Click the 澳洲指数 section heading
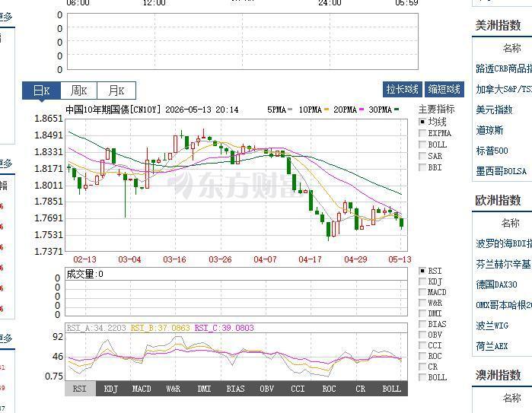Image resolution: width=532 pixels, height=413 pixels. pyautogui.click(x=498, y=375)
